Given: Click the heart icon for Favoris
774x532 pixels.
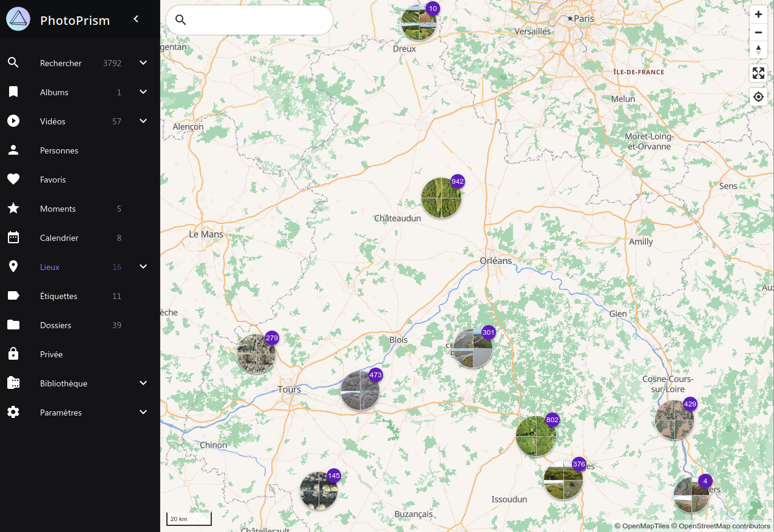Looking at the screenshot, I should 13,180.
